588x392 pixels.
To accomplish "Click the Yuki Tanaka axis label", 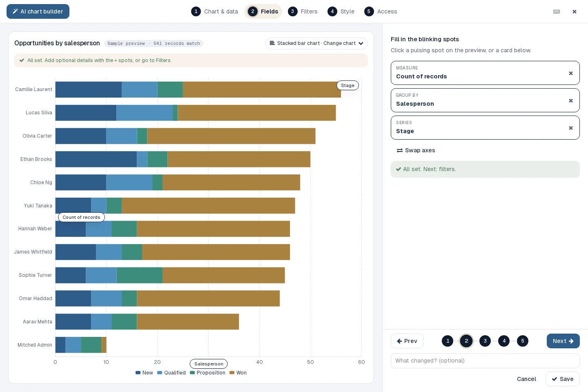I will coord(38,206).
